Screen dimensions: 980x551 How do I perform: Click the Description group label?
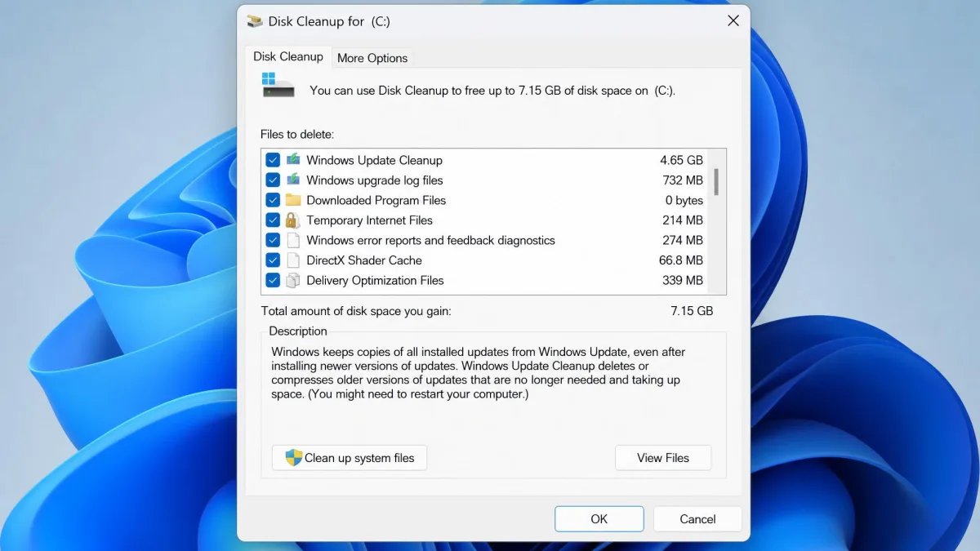click(x=298, y=331)
